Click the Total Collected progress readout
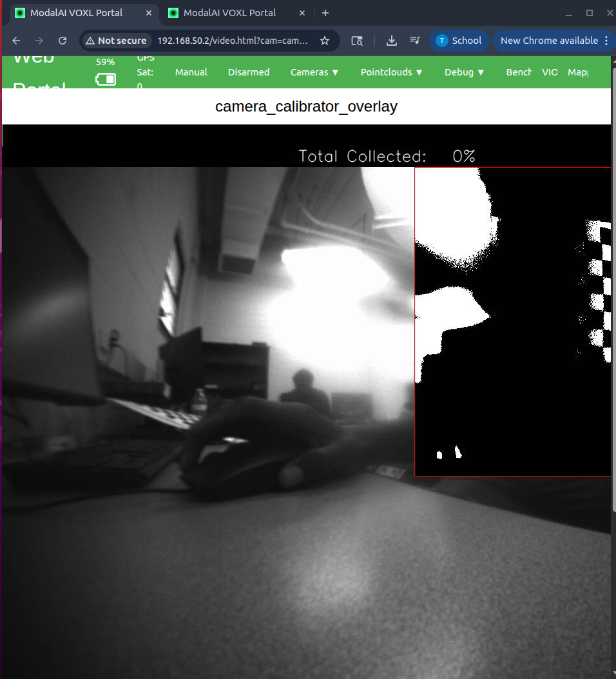Image resolution: width=616 pixels, height=679 pixels. tap(387, 155)
